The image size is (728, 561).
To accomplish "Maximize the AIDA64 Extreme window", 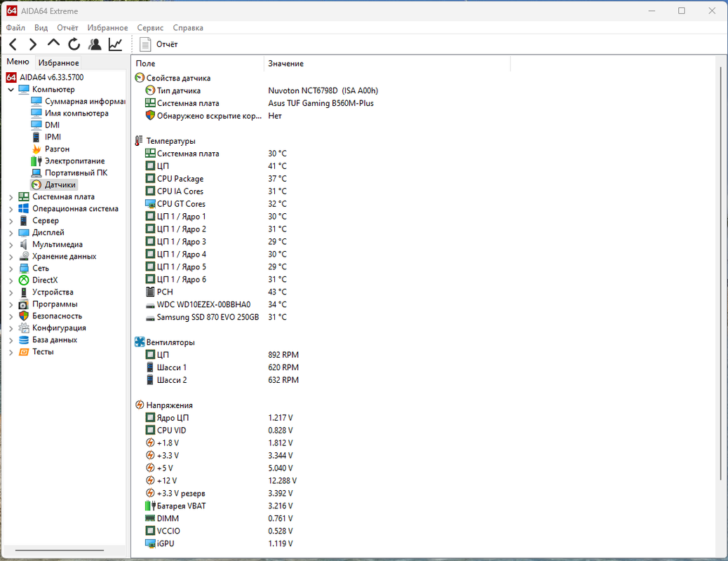I will pos(682,11).
